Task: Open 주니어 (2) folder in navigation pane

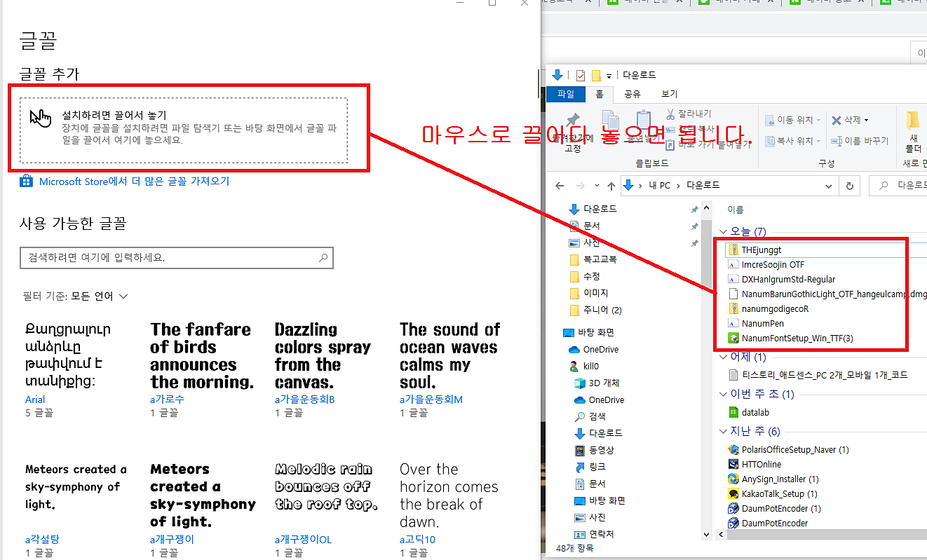Action: coord(595,310)
